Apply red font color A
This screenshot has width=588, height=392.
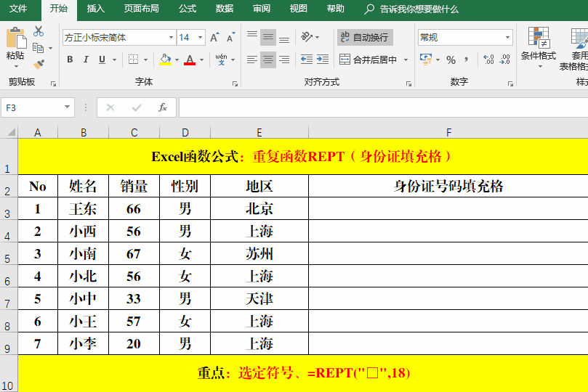tap(190, 59)
